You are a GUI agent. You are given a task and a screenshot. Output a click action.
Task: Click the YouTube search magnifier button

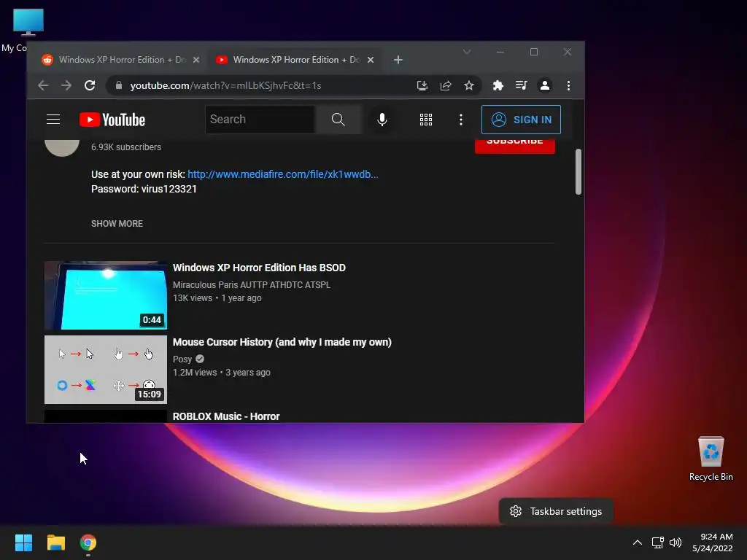pyautogui.click(x=338, y=120)
